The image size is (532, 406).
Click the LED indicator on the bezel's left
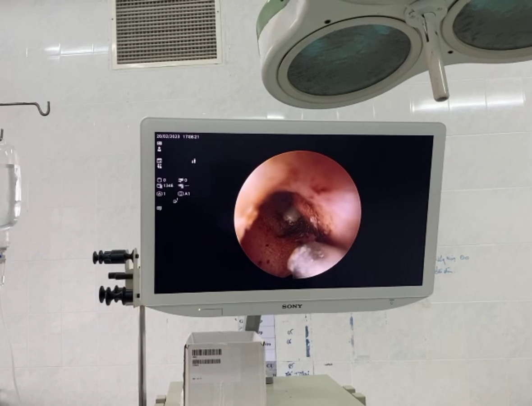(x=198, y=309)
